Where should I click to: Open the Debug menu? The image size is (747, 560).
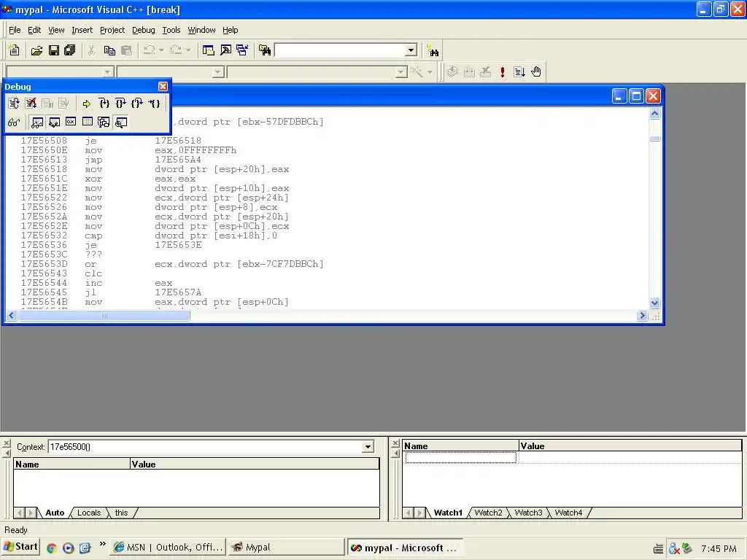point(144,30)
